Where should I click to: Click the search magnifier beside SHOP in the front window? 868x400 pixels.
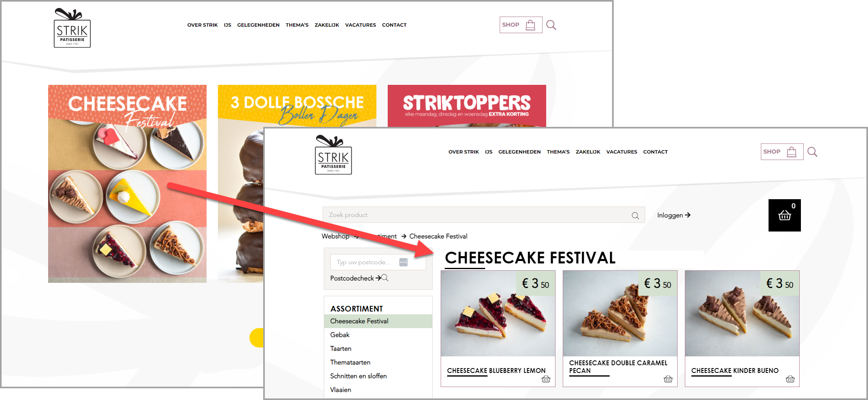812,152
